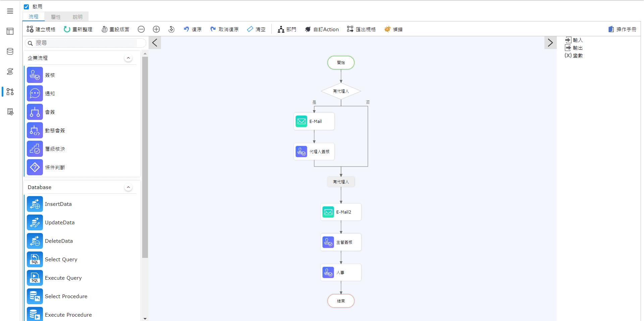This screenshot has height=321, width=644.
Task: Select the 通知 component icon
Action: pos(35,93)
